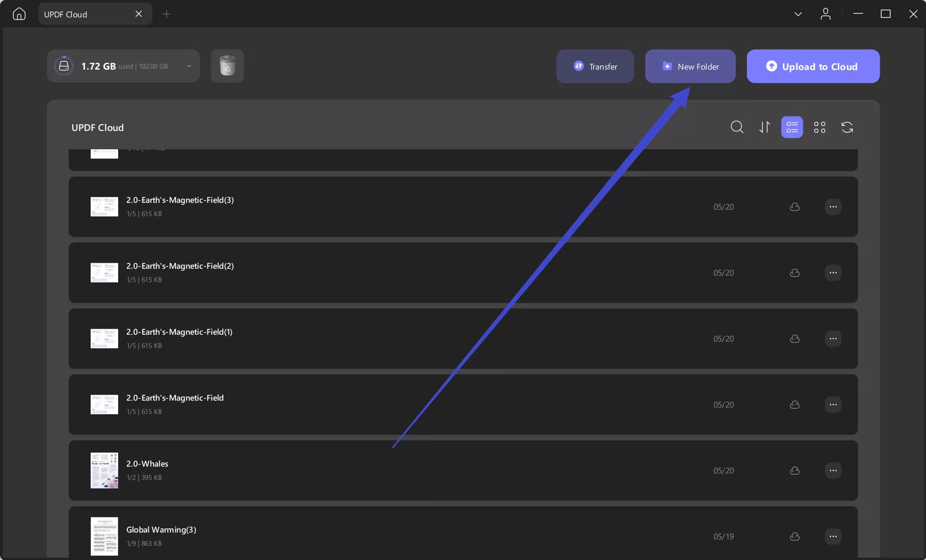Viewport: 926px width, 560px height.
Task: Open more options for 2.0-Earth's-Magnetic-Field(3)
Action: 833,207
